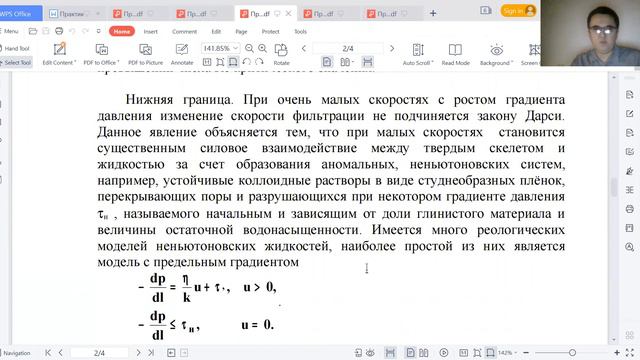This screenshot has width=640, height=360.
Task: Play slideshow from the status bar
Action: 444,353
